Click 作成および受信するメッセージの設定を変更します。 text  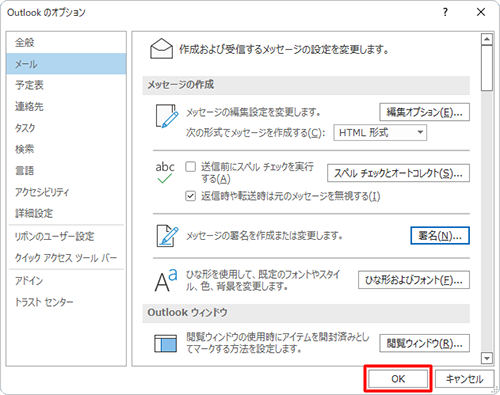point(284,50)
